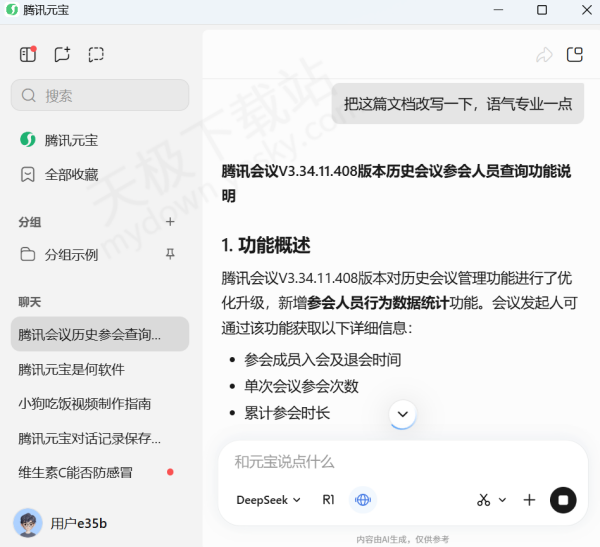The width and height of the screenshot is (600, 547).
Task: Open the 小狗吃饭视频制作指南 chat
Action: 85,404
